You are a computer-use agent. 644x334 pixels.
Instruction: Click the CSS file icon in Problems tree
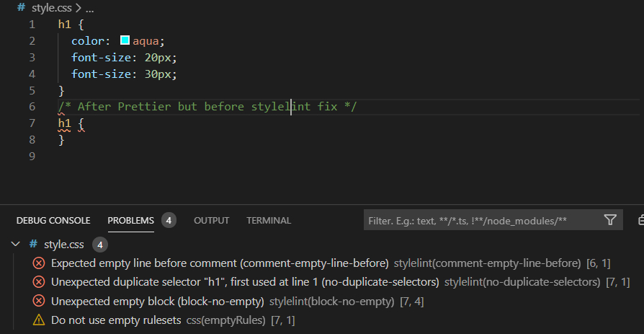33,245
